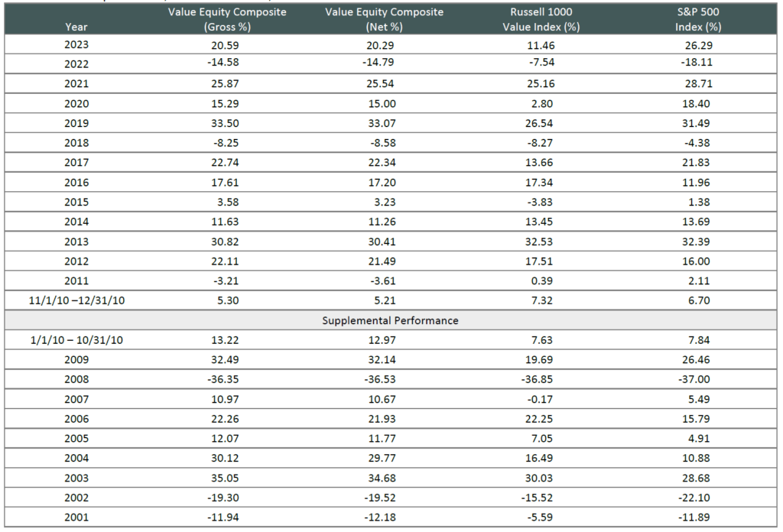Click 2023 S&P 500 value 26.29
This screenshot has height=532, width=783.
pyautogui.click(x=698, y=45)
